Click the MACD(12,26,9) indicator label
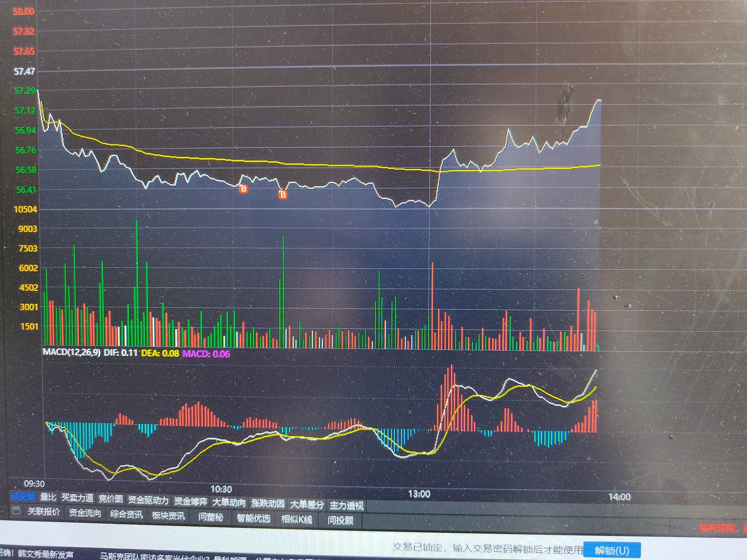Screen dimensions: 747x560 point(71,352)
